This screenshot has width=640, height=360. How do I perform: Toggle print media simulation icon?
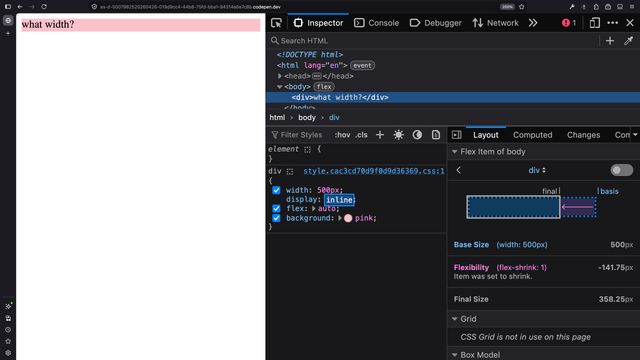click(436, 135)
